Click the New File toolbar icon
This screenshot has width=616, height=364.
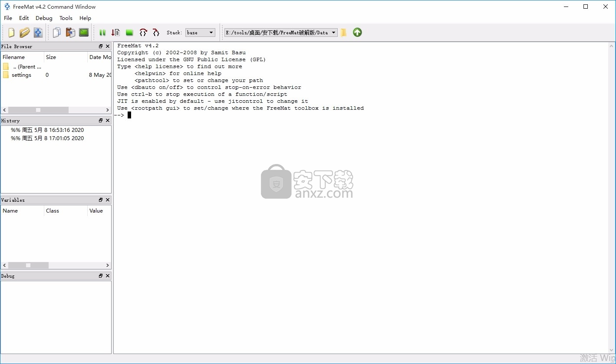click(11, 33)
